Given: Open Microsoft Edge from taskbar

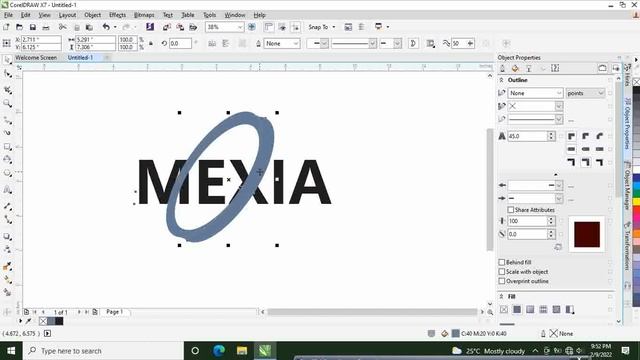Looking at the screenshot, I should pos(218,351).
